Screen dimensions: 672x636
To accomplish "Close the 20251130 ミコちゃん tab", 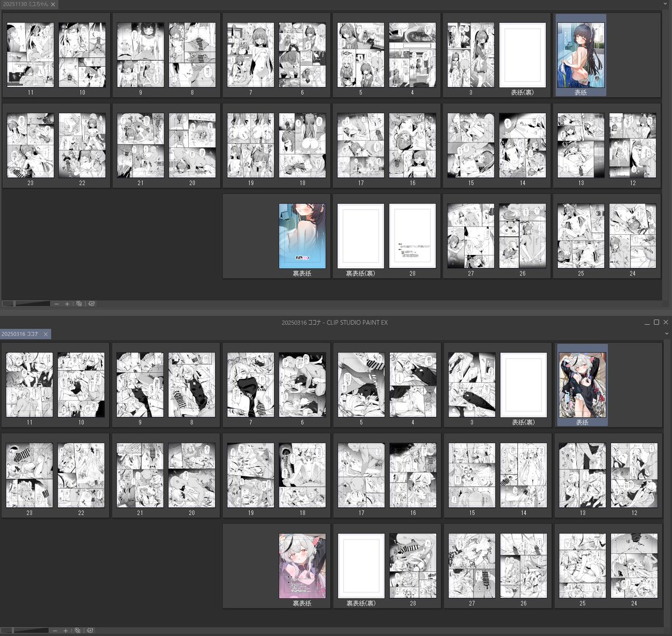I will tap(53, 4).
